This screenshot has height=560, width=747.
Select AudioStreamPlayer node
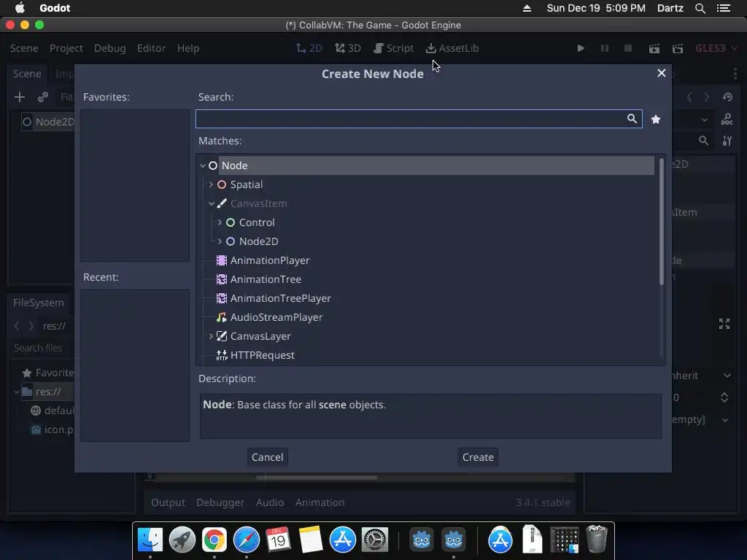pos(276,317)
